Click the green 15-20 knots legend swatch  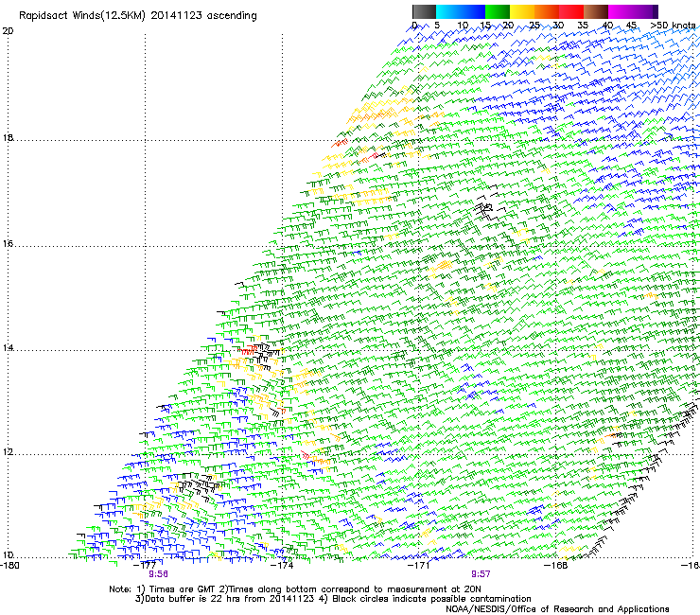[498, 11]
